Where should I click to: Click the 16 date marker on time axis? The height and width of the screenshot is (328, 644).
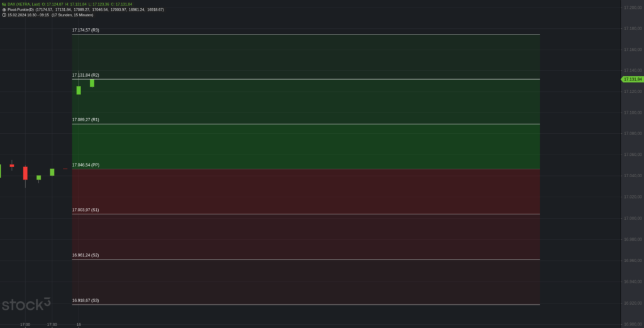point(79,325)
